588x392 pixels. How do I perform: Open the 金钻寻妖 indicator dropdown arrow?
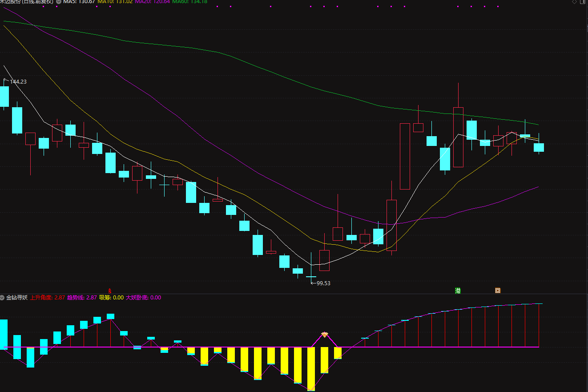coord(2,298)
